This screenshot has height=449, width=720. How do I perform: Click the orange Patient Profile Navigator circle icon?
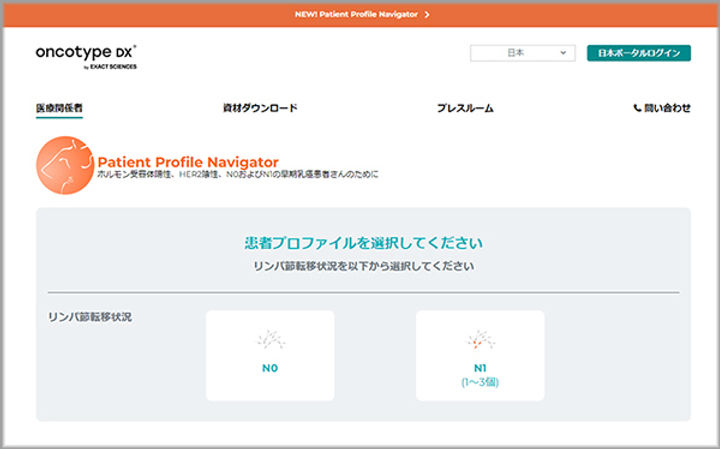tap(65, 166)
